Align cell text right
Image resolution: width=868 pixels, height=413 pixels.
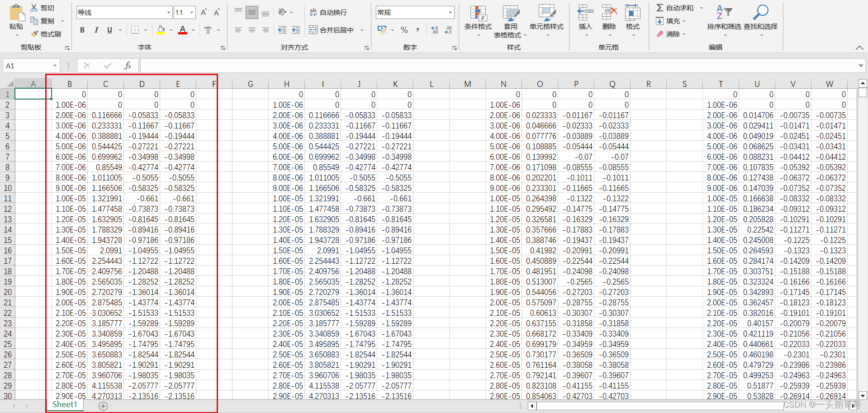pos(266,30)
